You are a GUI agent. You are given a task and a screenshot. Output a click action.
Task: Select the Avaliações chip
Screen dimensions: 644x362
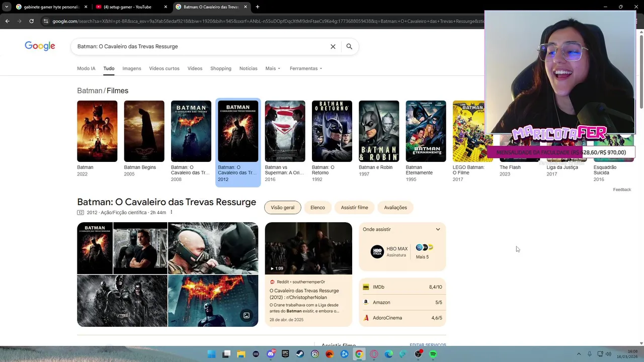pos(395,207)
